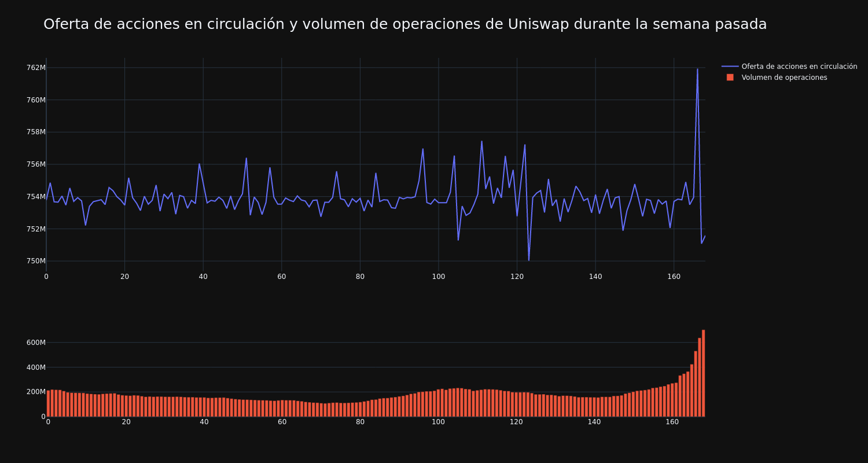Viewport: 868px width, 463px height.
Task: Click x-axis label 140 under bar chart
Action: (594, 422)
